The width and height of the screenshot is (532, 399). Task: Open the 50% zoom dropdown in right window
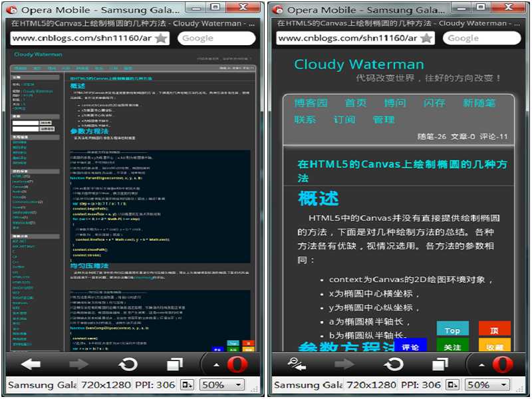[487, 385]
